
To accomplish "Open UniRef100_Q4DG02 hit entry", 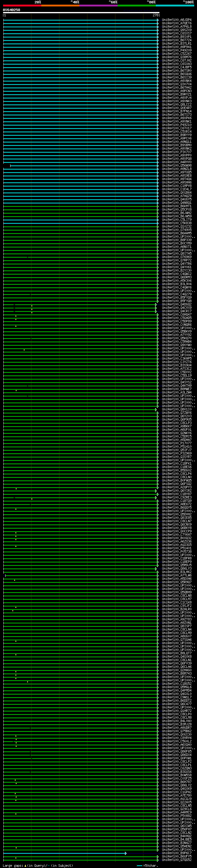I will pos(177,305).
